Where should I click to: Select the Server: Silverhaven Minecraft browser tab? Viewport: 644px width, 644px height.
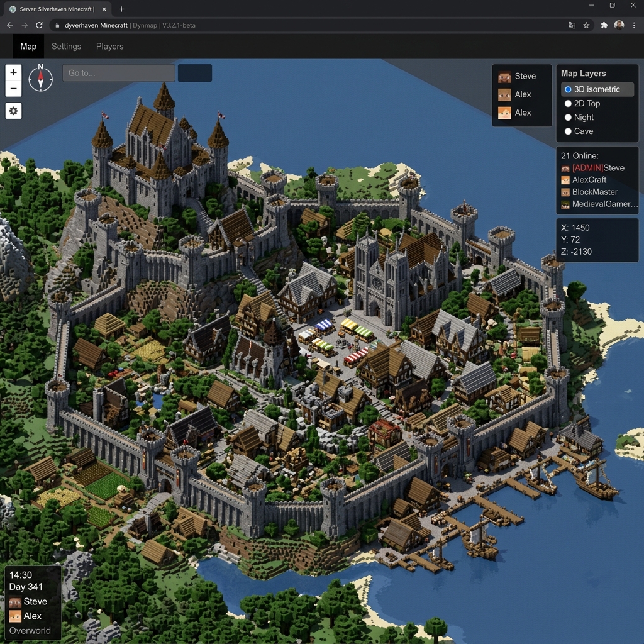[57, 9]
